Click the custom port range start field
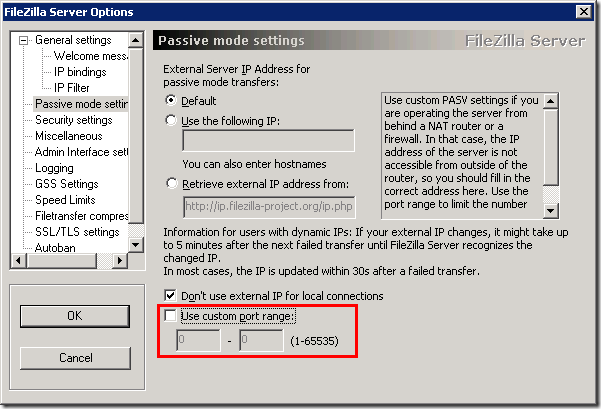Viewport: 601px width, 409px height. point(197,342)
